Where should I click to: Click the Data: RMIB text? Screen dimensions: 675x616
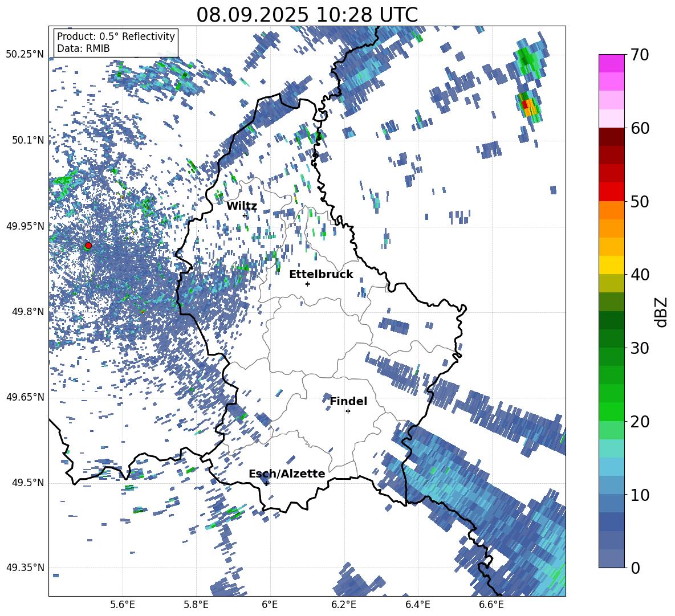click(x=83, y=48)
